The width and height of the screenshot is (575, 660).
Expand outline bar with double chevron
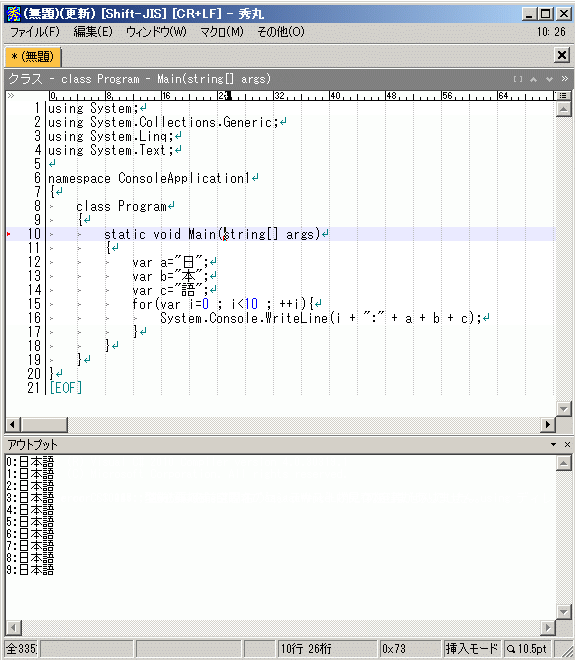pyautogui.click(x=564, y=79)
